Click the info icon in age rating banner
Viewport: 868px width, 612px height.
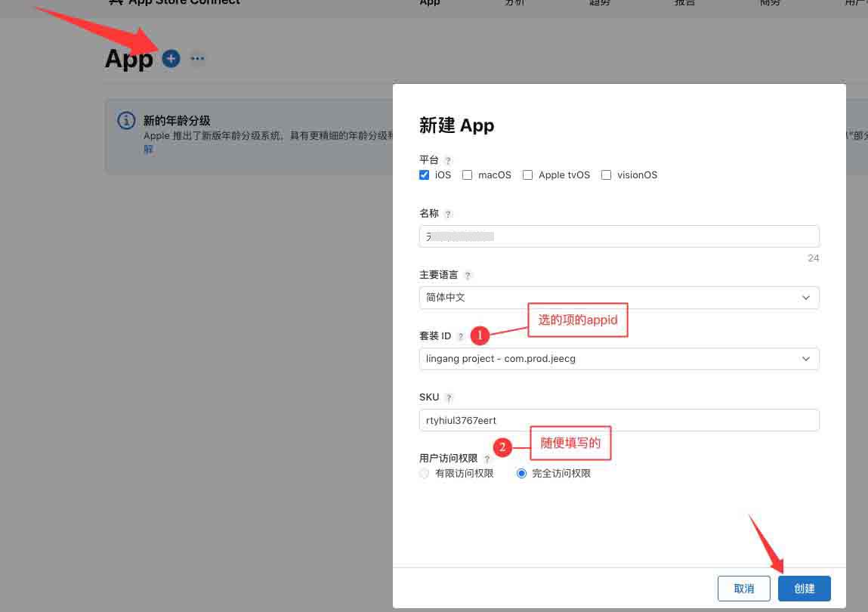[126, 121]
